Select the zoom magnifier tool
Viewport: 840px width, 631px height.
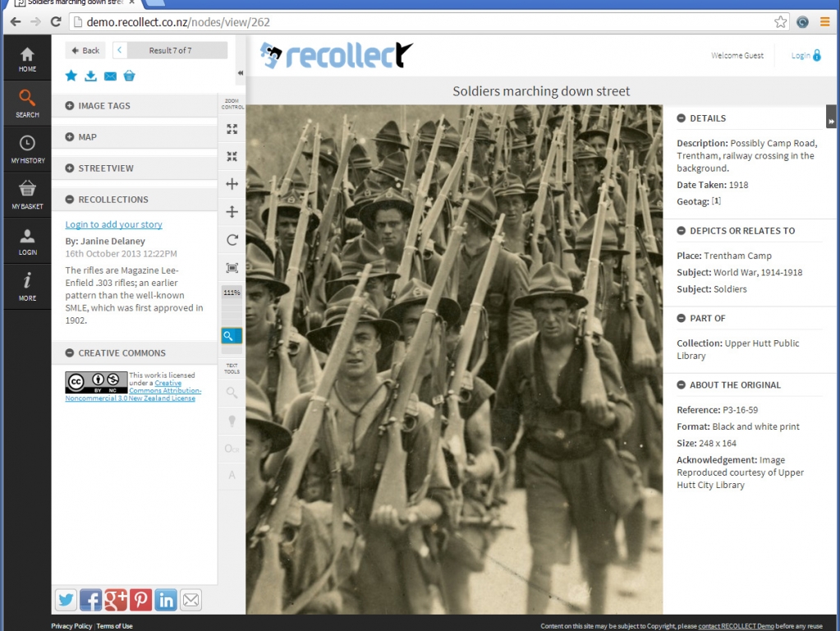click(x=231, y=336)
